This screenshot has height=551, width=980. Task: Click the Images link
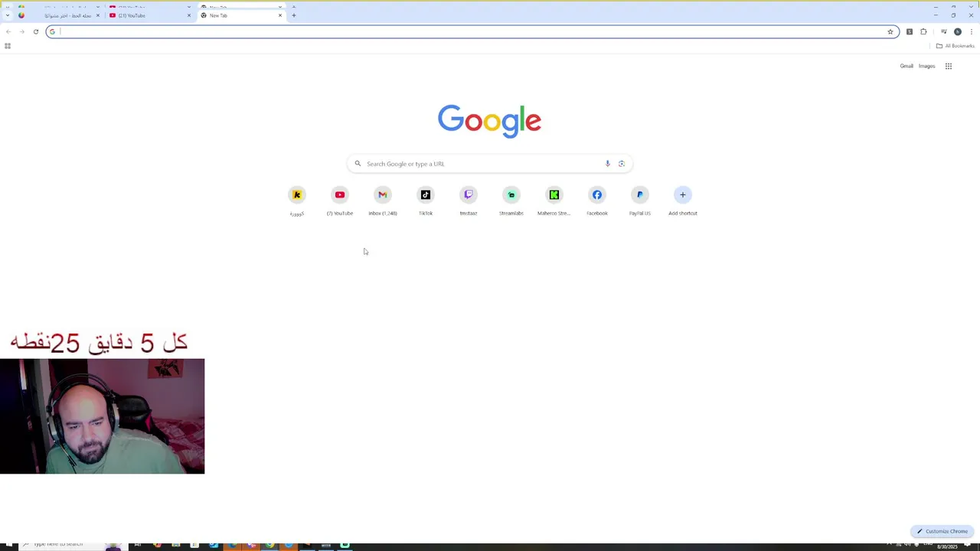click(x=926, y=66)
